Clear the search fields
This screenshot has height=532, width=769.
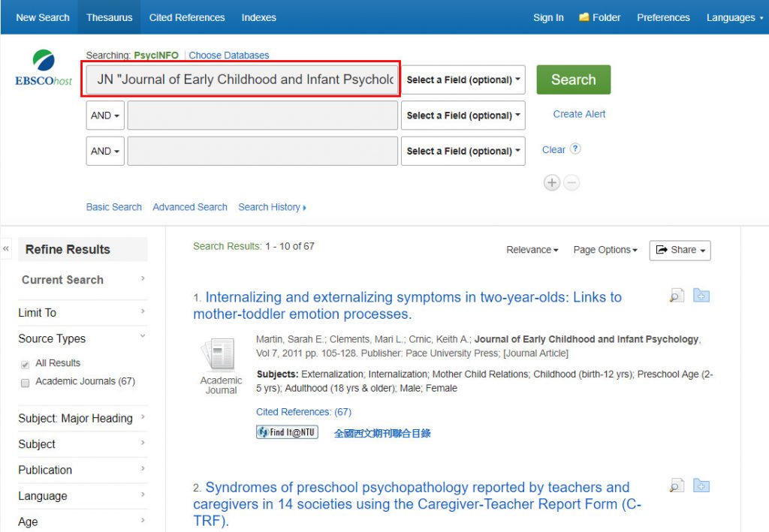click(553, 150)
